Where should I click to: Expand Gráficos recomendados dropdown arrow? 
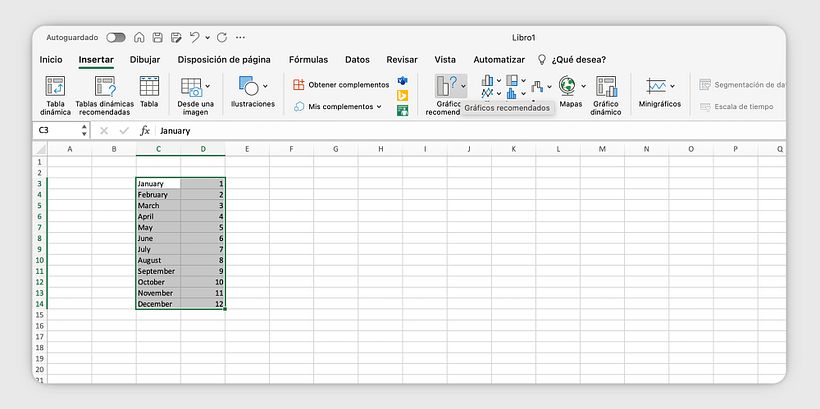tap(463, 86)
